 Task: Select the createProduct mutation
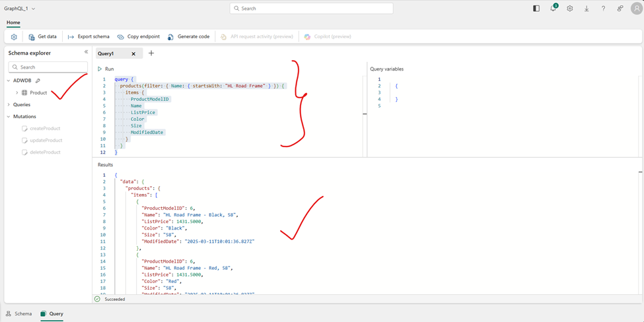click(x=45, y=129)
